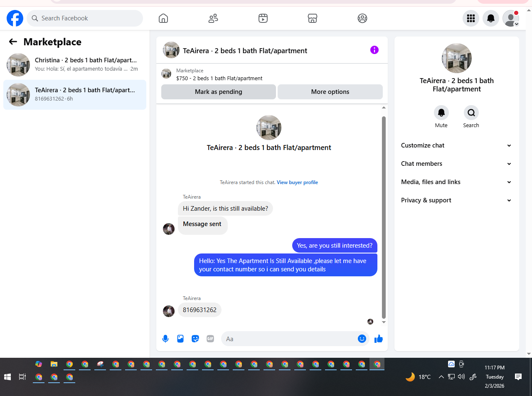Open the Video tab in top navigation

point(263,18)
